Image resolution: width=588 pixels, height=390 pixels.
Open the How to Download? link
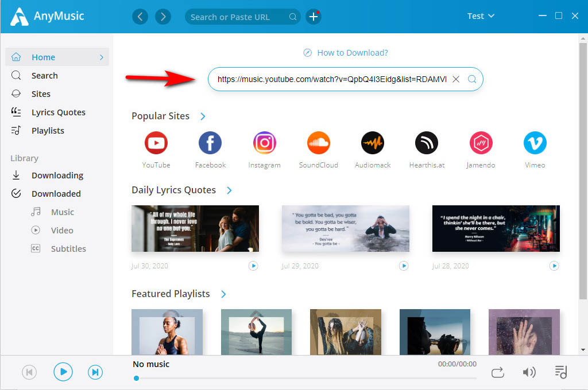click(346, 53)
